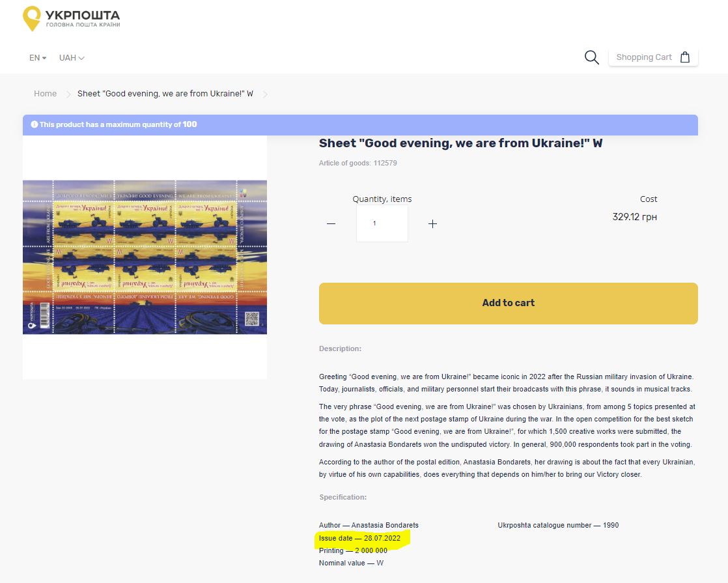The width and height of the screenshot is (728, 583).
Task: Click the maximum quantity notice banner
Action: [x=360, y=125]
